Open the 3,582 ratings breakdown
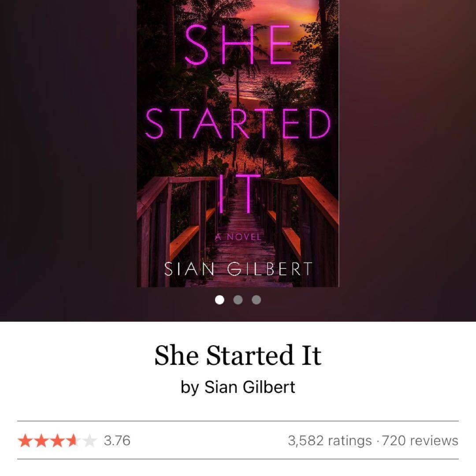Screen dimensions: 476x476 [x=330, y=440]
